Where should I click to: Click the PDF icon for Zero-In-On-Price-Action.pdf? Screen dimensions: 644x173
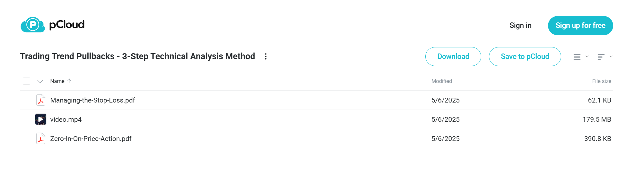pos(41,139)
